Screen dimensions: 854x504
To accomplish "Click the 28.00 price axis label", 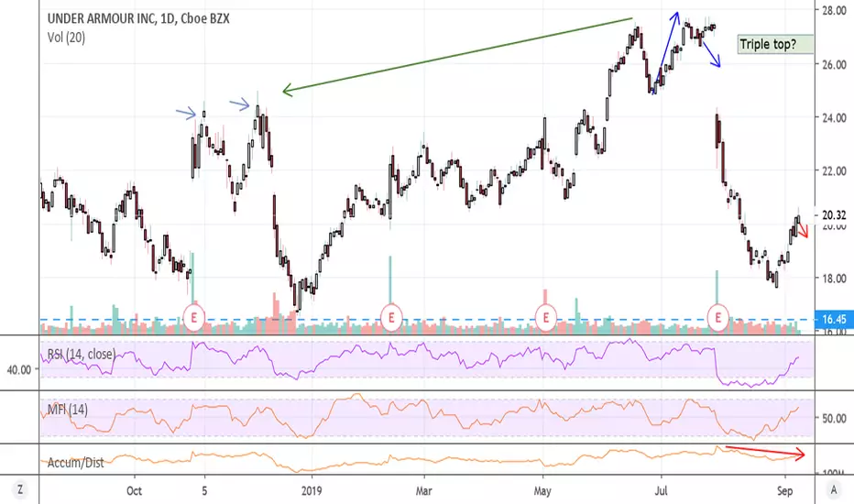I will [x=834, y=10].
